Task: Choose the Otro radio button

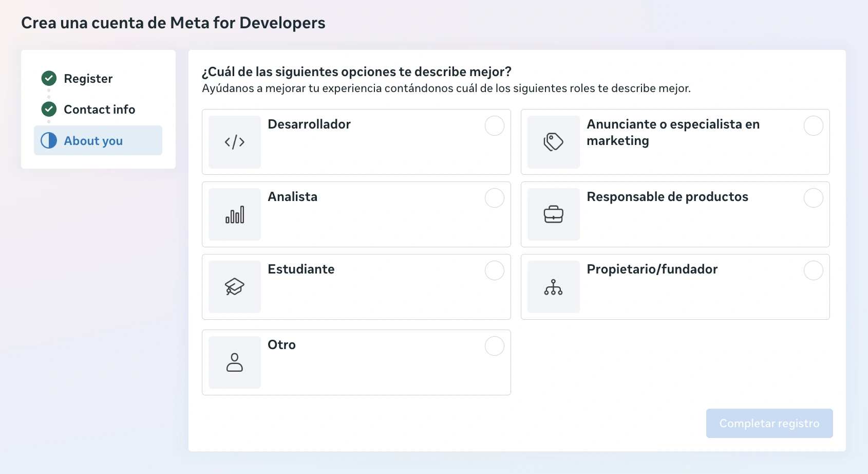Action: click(x=495, y=346)
